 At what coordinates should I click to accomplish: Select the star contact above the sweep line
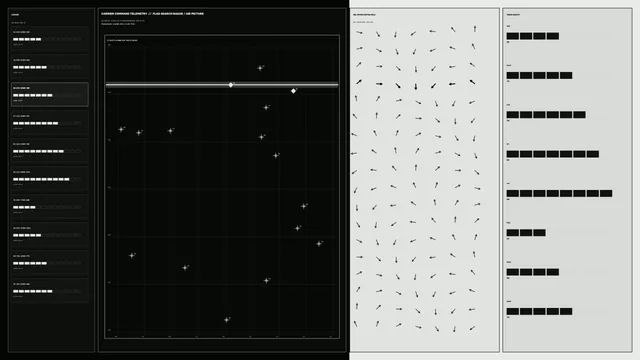point(260,68)
